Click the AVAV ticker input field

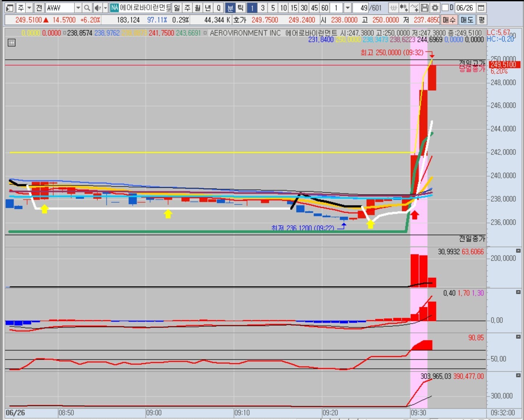pos(60,8)
